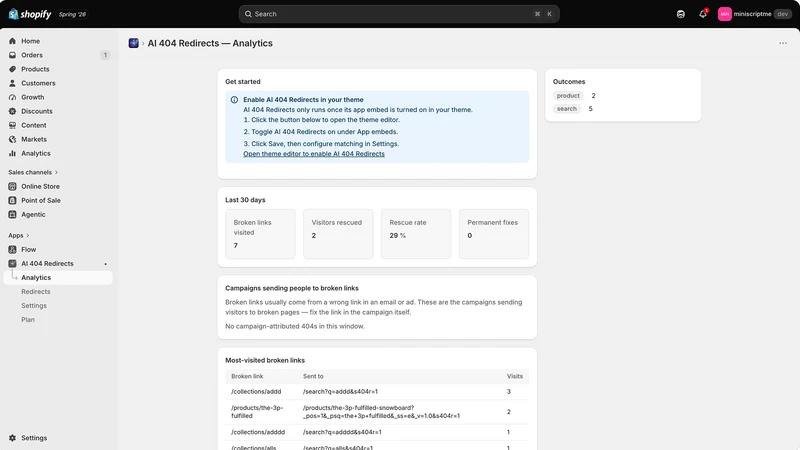Click the Broken link column header
The height and width of the screenshot is (450, 800).
tap(247, 377)
